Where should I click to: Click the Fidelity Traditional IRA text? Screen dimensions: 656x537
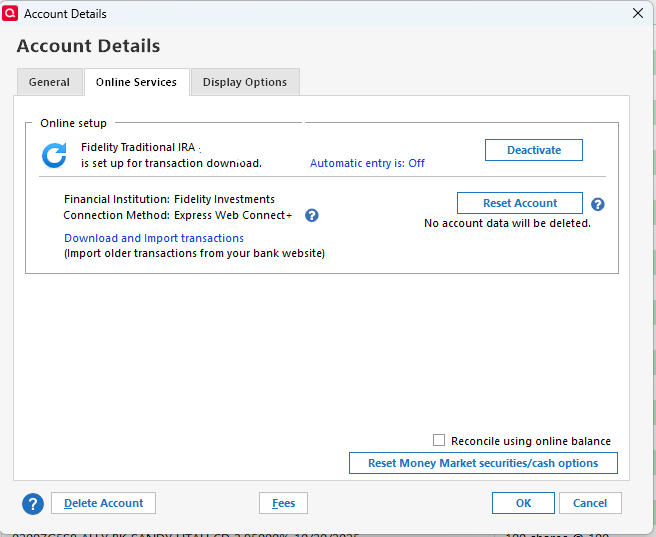click(138, 147)
